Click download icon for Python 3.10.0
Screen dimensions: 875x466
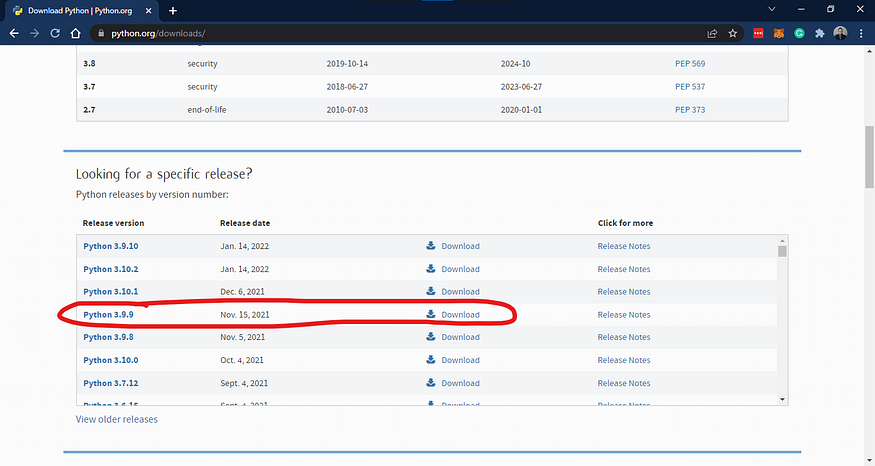[431, 360]
